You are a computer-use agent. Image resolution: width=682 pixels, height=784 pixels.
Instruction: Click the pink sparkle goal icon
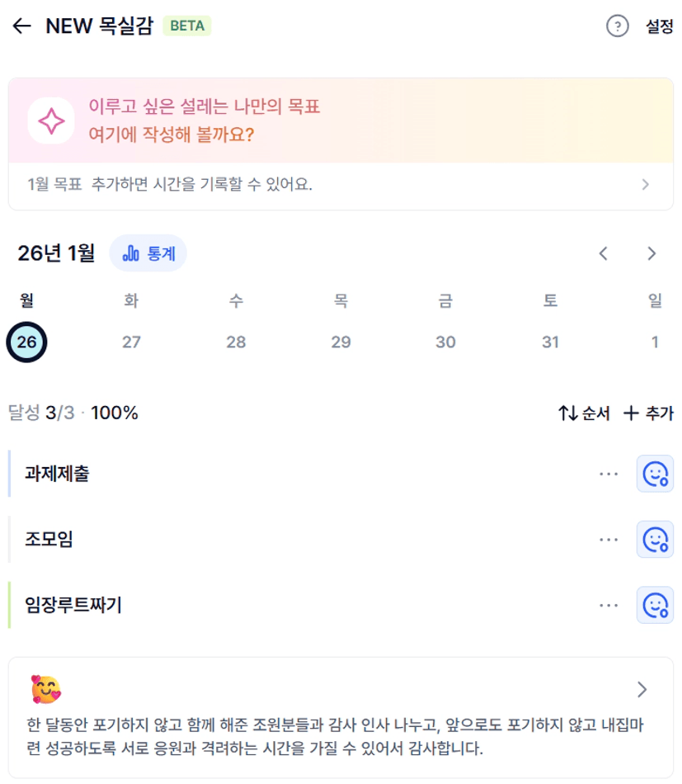51,120
